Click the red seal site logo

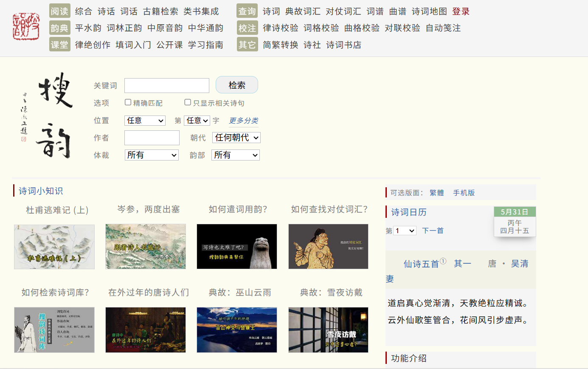pyautogui.click(x=26, y=26)
